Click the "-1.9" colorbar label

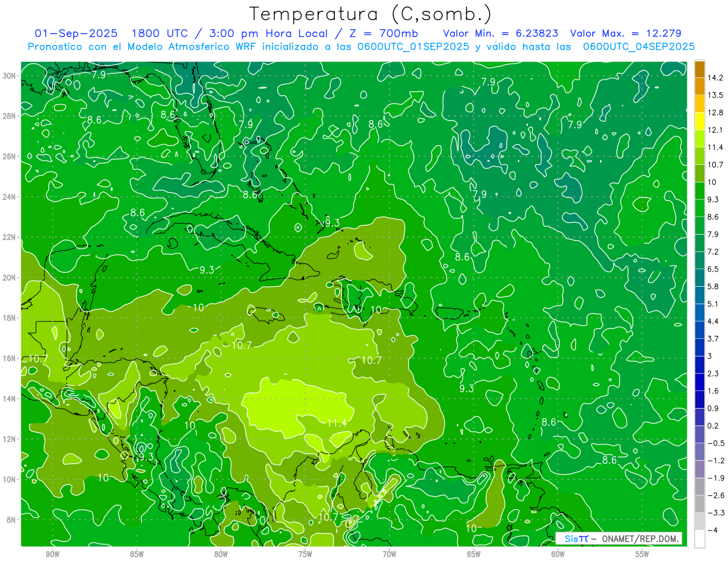[716, 478]
